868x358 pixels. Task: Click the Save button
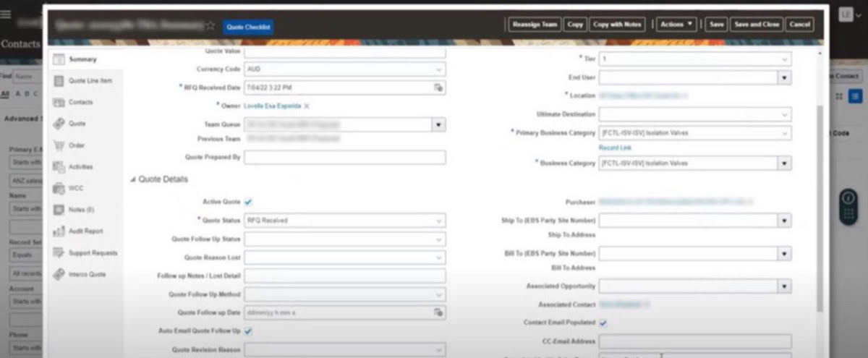click(716, 25)
